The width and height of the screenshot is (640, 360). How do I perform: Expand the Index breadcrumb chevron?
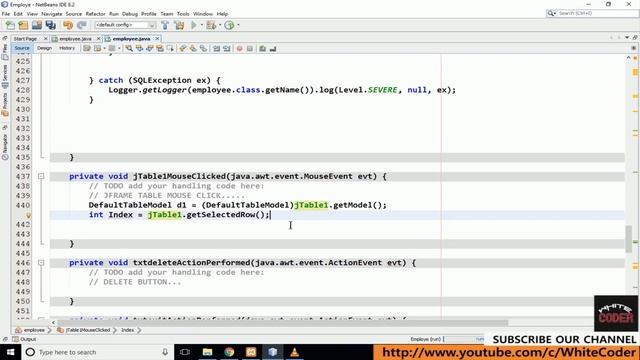click(x=139, y=330)
